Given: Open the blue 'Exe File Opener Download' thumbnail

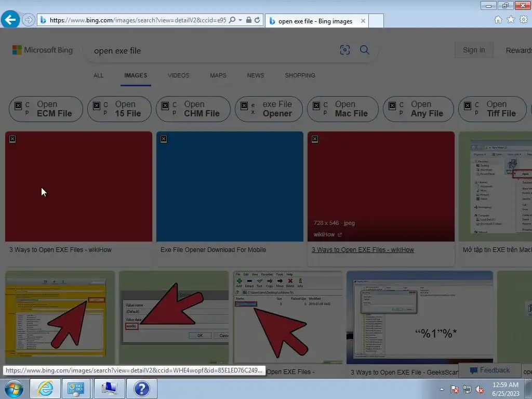Looking at the screenshot, I should point(230,187).
